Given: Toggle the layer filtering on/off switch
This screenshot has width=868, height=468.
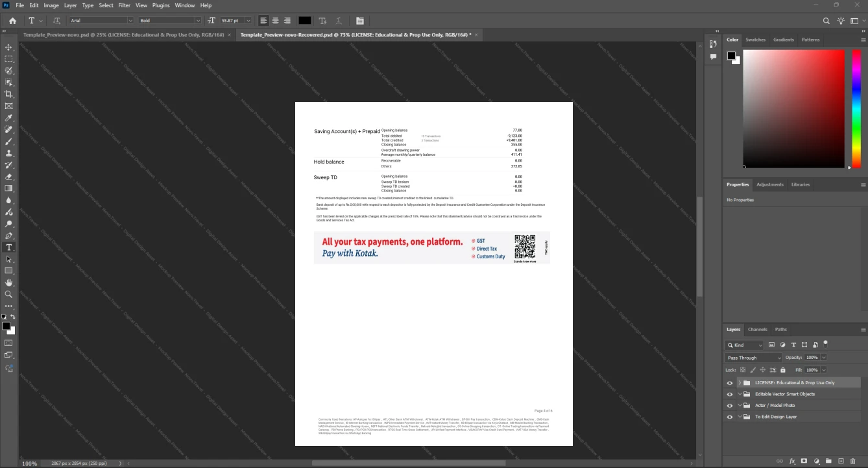Looking at the screenshot, I should tap(825, 343).
